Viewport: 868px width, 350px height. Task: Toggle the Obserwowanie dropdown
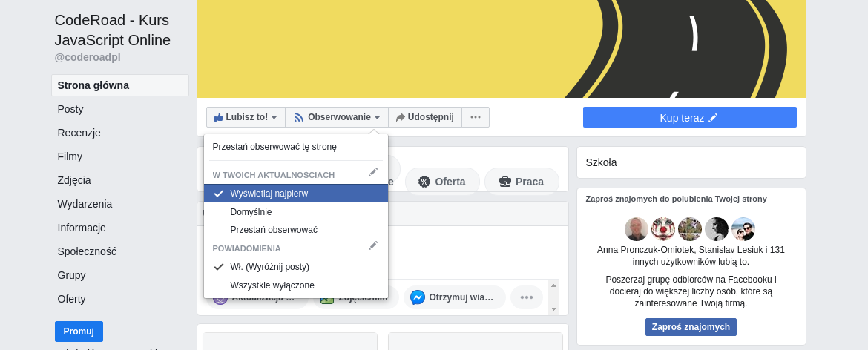[337, 117]
